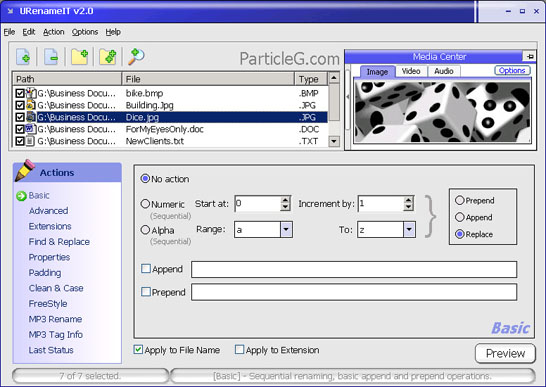Open the Properties action
Viewport: 546px width, 387px height.
(x=49, y=257)
